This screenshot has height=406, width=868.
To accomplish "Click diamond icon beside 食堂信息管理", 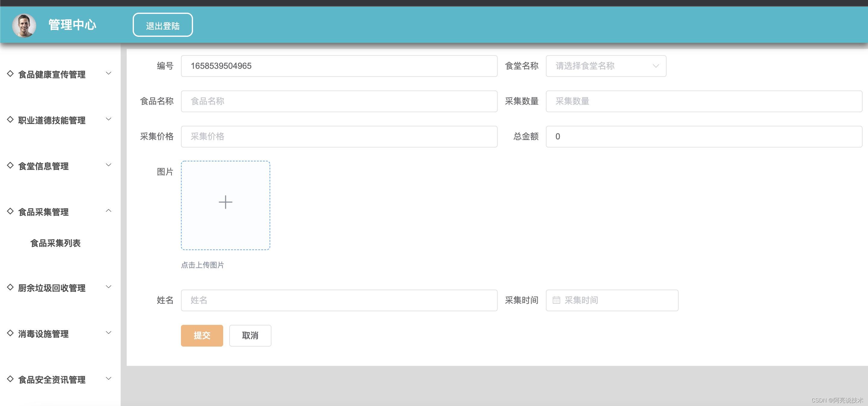I will click(x=10, y=165).
